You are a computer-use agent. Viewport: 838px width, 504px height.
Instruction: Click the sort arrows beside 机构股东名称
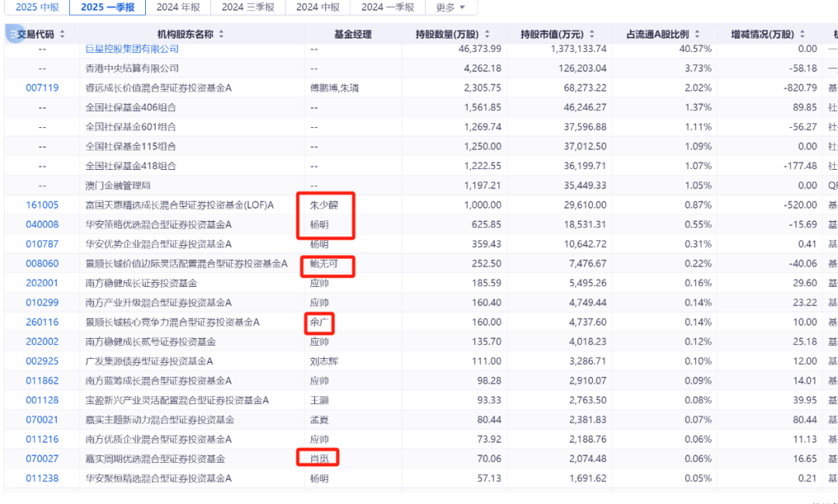(x=221, y=35)
